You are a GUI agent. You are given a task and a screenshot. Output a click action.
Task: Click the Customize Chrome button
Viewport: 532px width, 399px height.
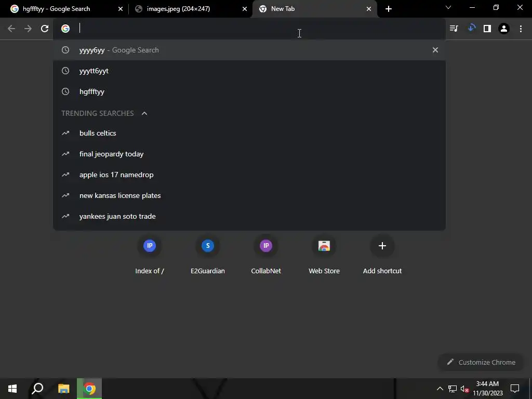(x=481, y=362)
